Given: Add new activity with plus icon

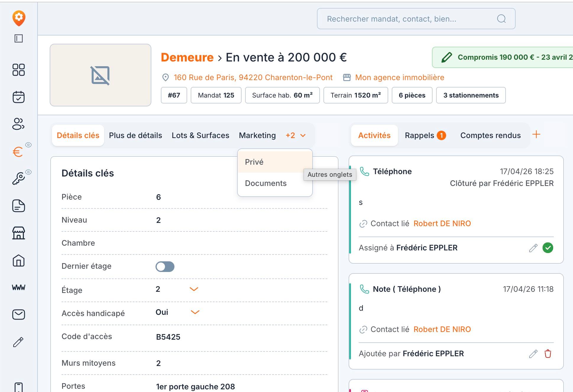Looking at the screenshot, I should 536,135.
